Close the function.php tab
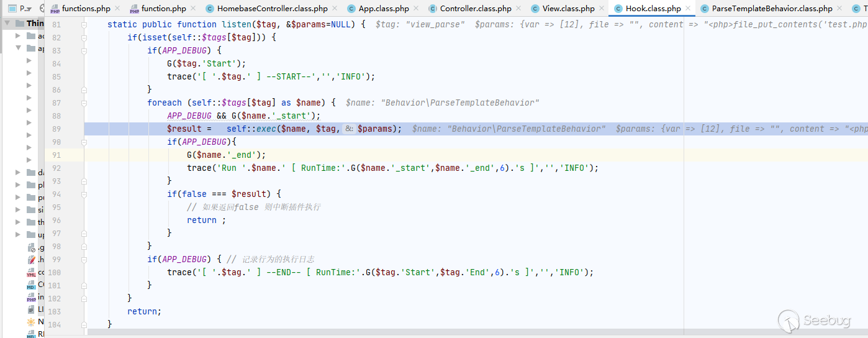Screen dimensions: 868x338 [x=193, y=9]
